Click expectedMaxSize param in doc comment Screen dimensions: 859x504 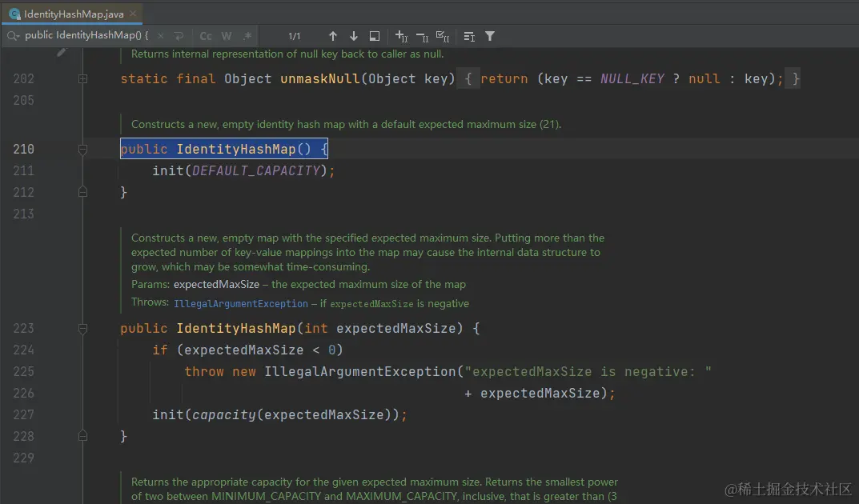tap(216, 285)
